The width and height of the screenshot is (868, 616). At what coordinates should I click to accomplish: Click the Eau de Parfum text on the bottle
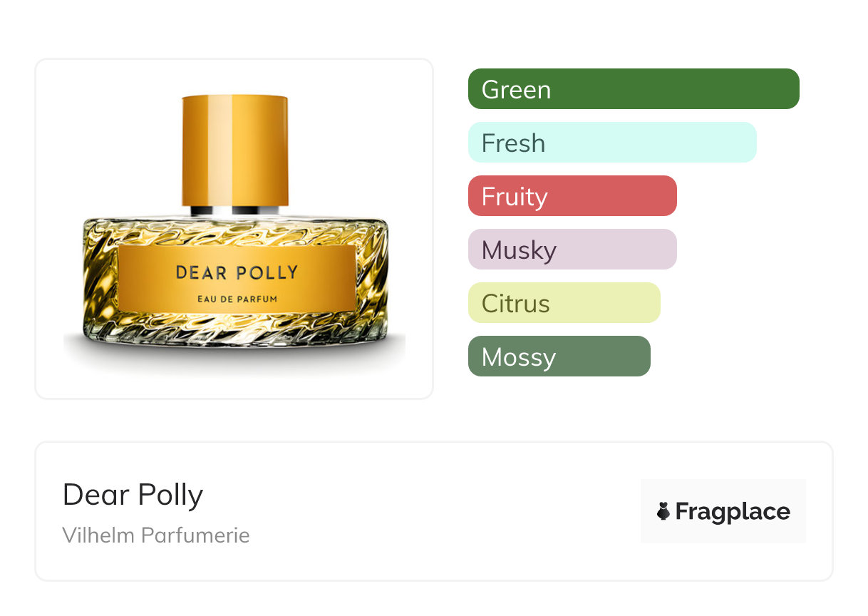[x=237, y=298]
